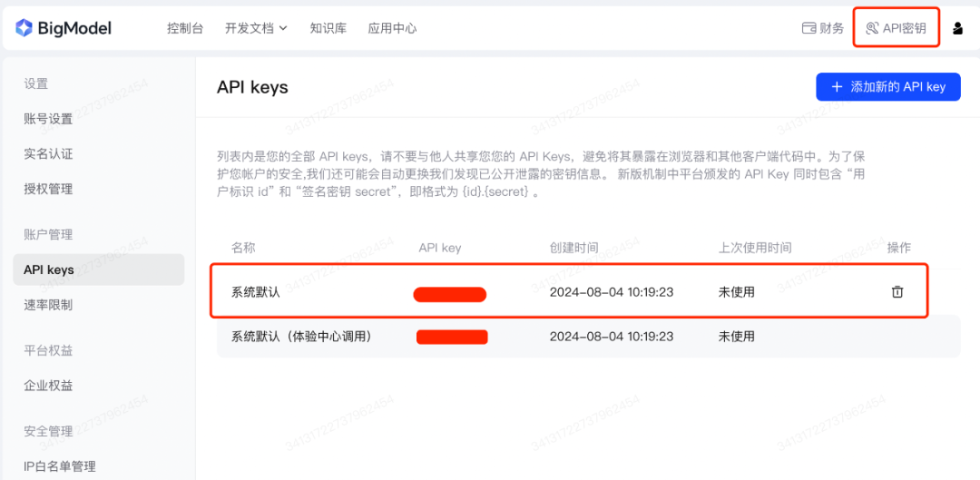This screenshot has width=980, height=480.
Task: Click the 账户管理 section label
Action: click(x=48, y=235)
